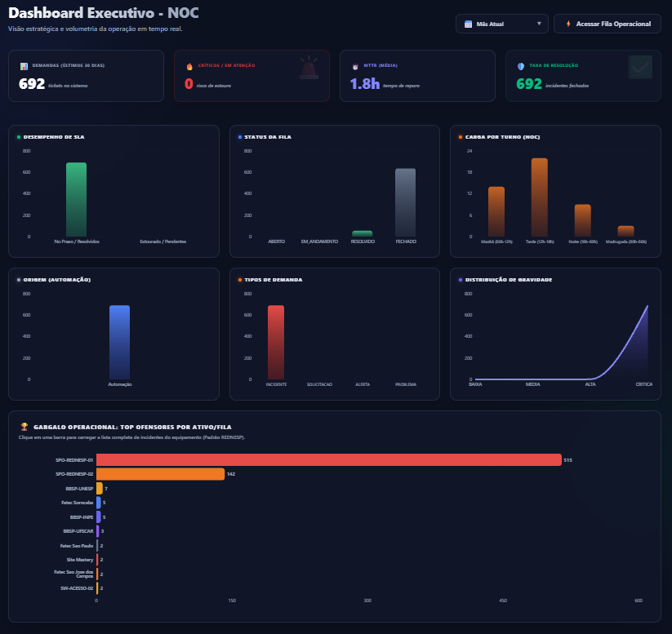Click the shield icon beside Taxa de Resolução
Viewport: 672px width, 634px height.
click(521, 66)
